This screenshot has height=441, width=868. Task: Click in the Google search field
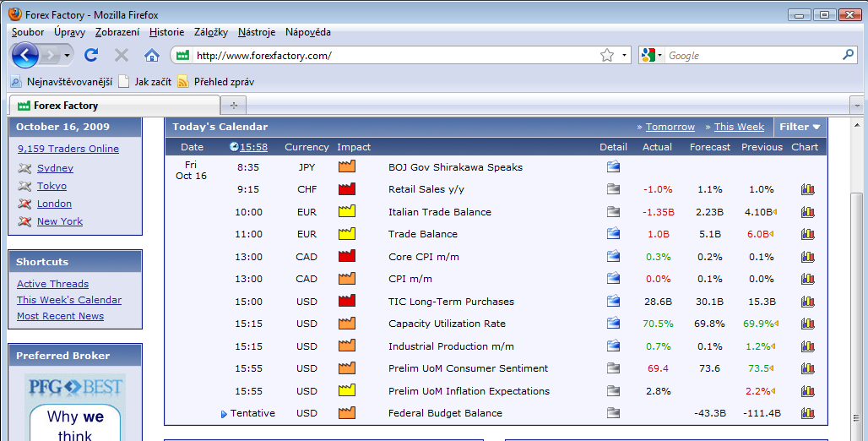tap(751, 56)
